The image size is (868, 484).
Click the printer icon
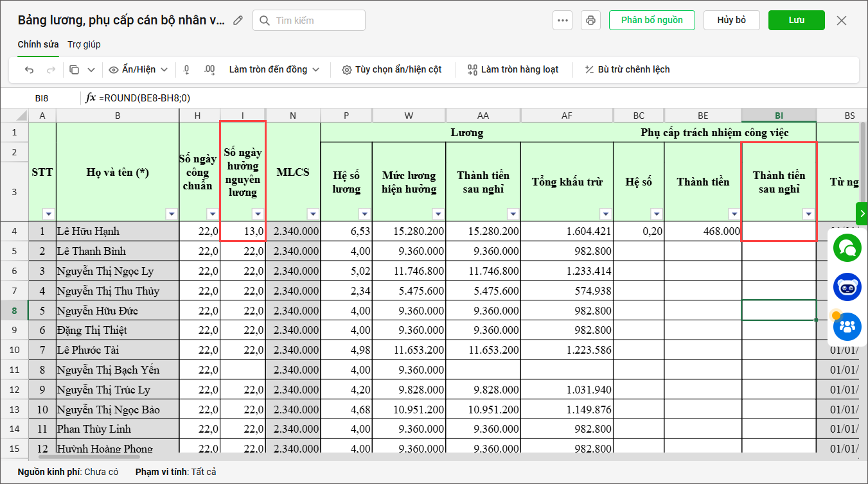click(x=590, y=21)
